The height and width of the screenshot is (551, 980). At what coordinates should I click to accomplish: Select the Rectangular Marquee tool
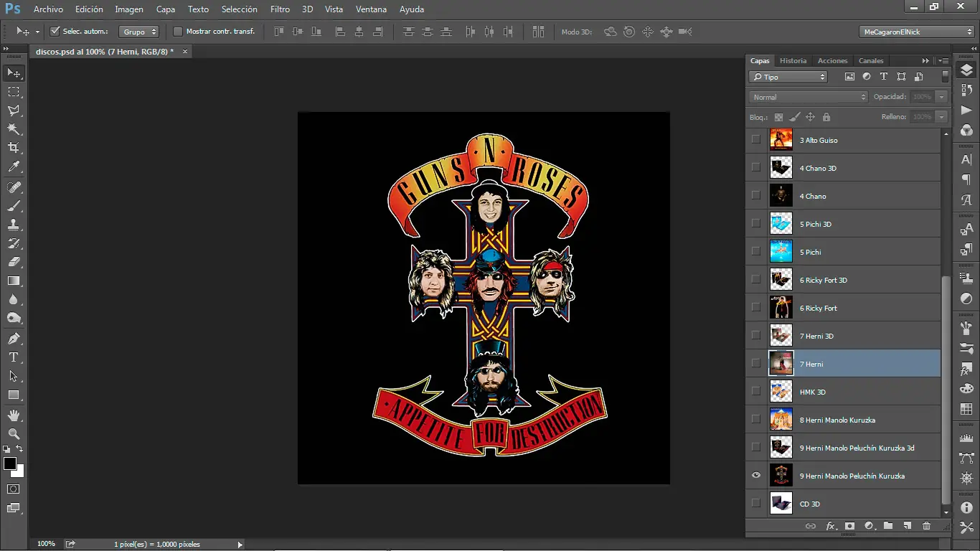coord(14,92)
